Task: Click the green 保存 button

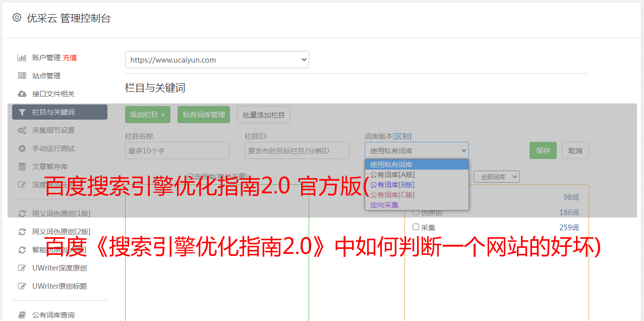Action: coord(543,150)
